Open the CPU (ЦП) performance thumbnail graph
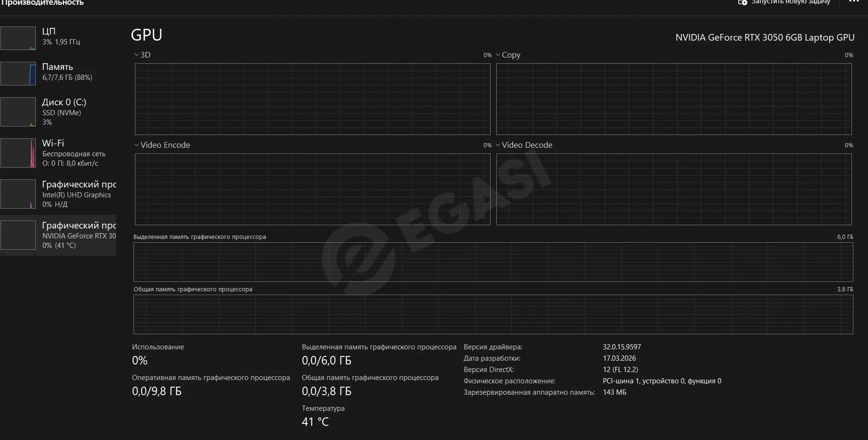This screenshot has width=868, height=440. tap(18, 38)
